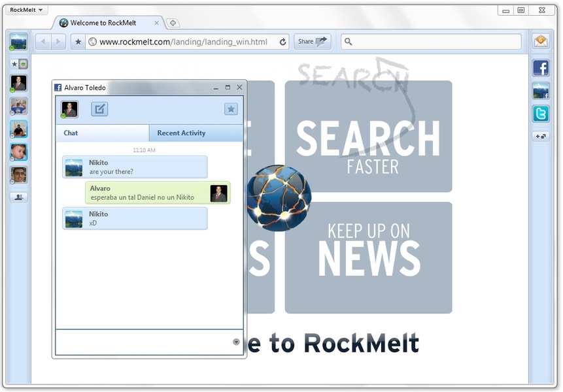Image resolution: width=563 pixels, height=392 pixels.
Task: Click the chat message input area
Action: (144, 342)
